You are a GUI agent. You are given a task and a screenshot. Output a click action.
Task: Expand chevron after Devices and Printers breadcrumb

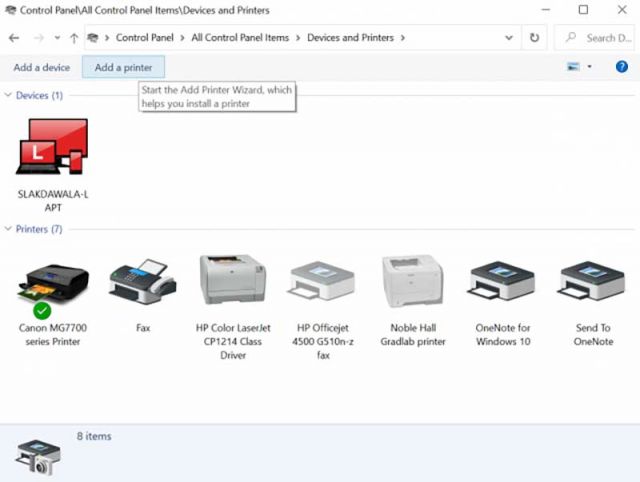click(x=403, y=38)
